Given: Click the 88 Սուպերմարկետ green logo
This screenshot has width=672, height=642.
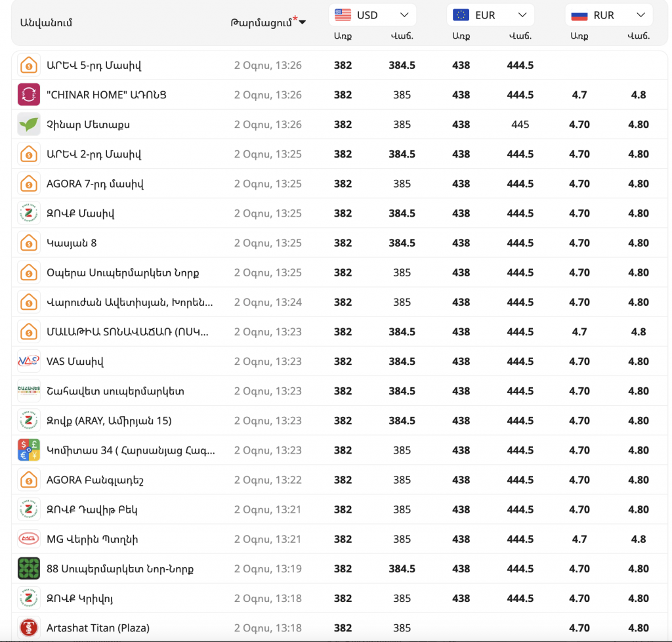Looking at the screenshot, I should [x=29, y=568].
